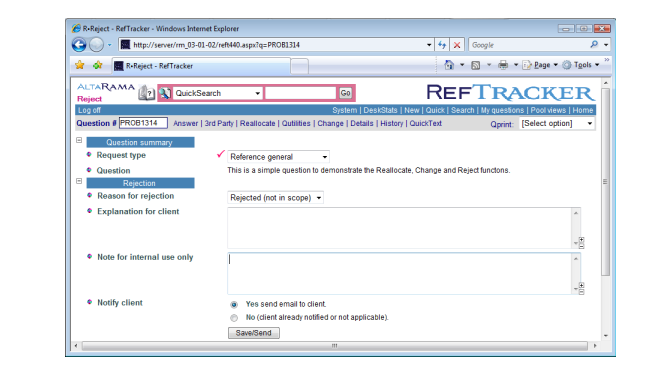Click into the Question # PROB1314 field
The image size is (672, 385).
click(143, 123)
